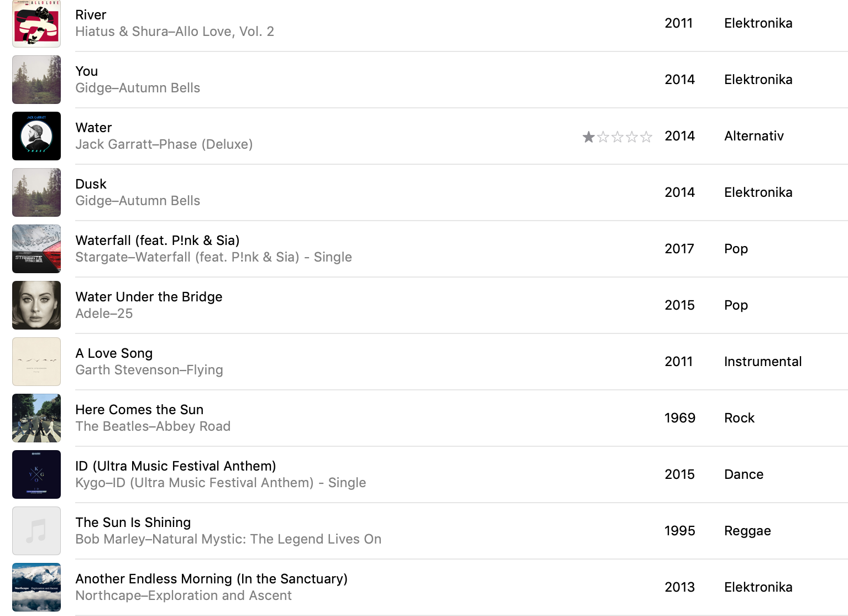Set Water rating to one star
This screenshot has width=848, height=616.
click(589, 137)
